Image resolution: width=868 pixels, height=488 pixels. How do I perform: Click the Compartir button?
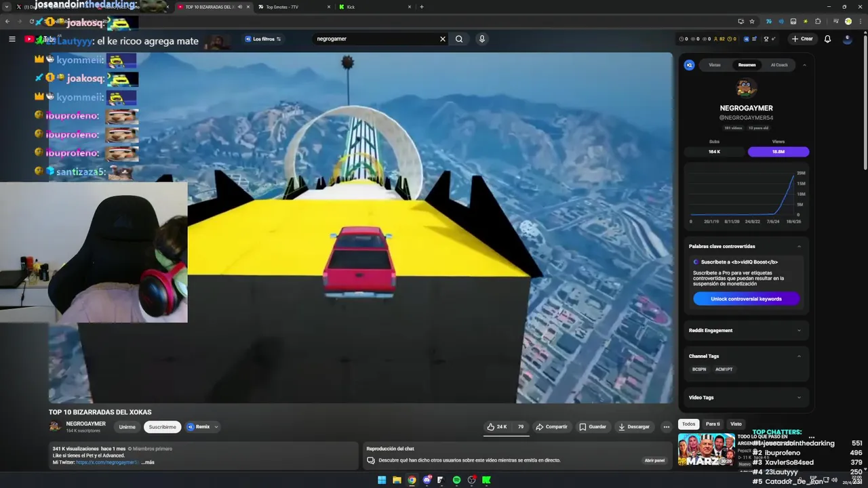pos(551,427)
